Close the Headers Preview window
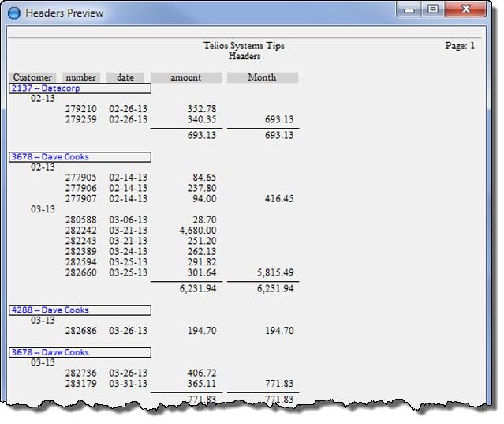 (x=465, y=10)
